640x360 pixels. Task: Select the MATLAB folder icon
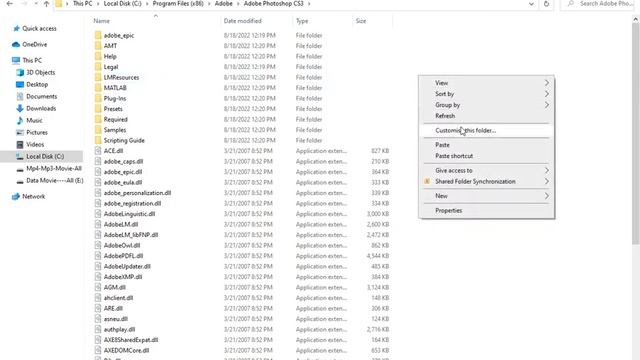point(98,88)
